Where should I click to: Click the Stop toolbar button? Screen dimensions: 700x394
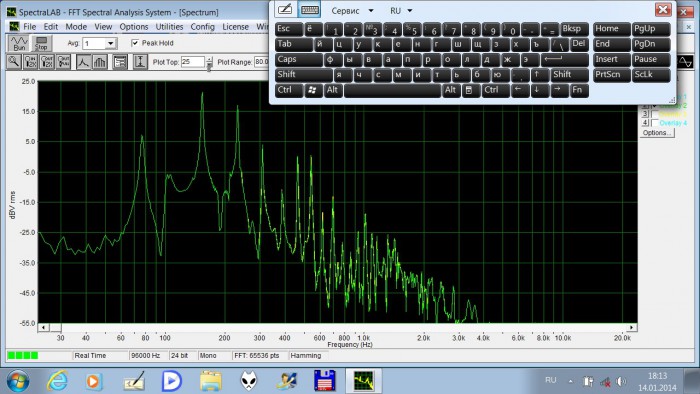(x=41, y=43)
